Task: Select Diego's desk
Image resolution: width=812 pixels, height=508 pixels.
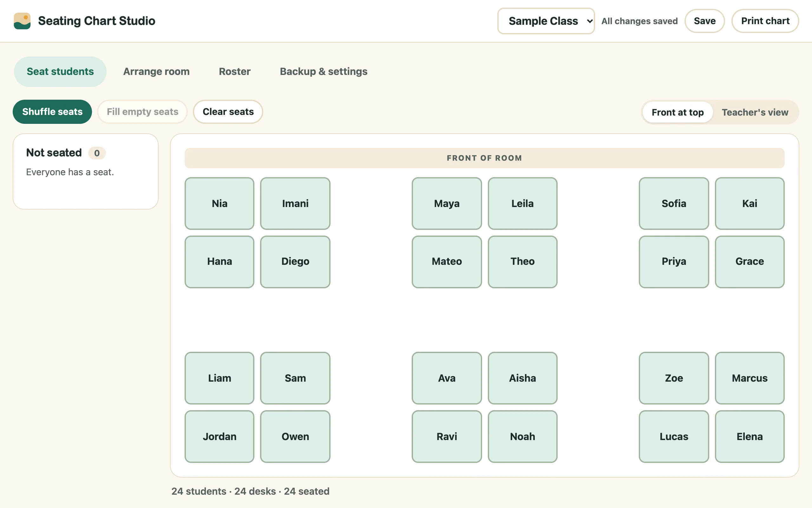Action: (295, 261)
